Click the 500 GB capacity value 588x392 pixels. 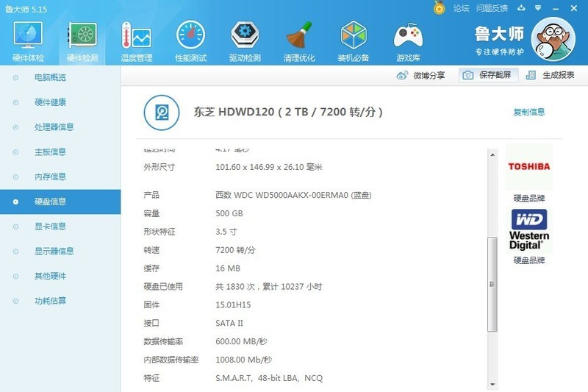tap(229, 213)
